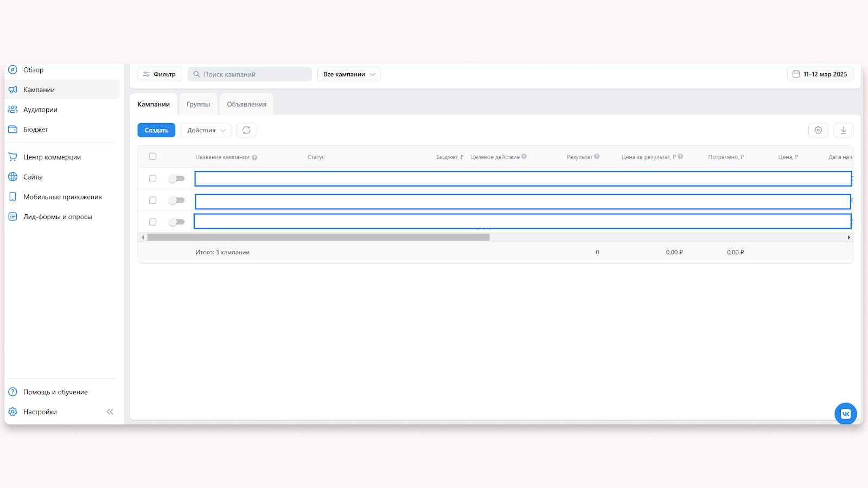
Task: Focus the Поиск кампаний search field
Action: [x=250, y=74]
